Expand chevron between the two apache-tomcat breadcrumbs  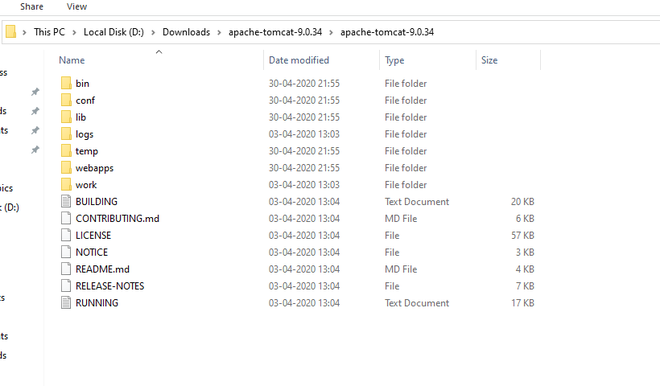(x=331, y=32)
